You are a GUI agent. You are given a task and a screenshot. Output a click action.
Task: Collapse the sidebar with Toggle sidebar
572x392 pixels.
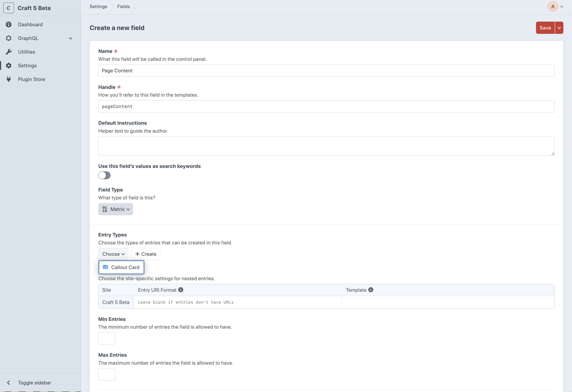click(34, 382)
